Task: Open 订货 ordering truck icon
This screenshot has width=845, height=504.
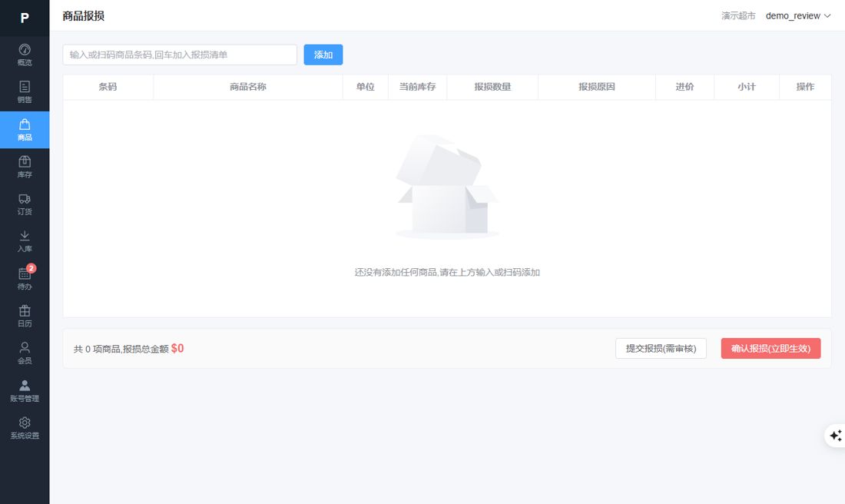Action: tap(25, 204)
